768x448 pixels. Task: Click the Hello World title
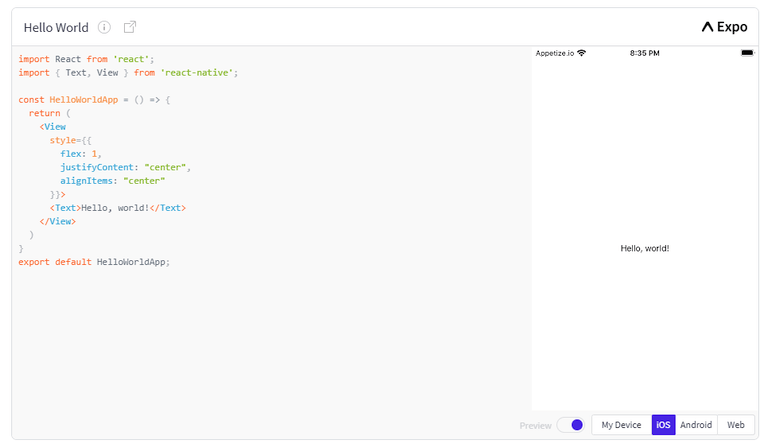[56, 27]
